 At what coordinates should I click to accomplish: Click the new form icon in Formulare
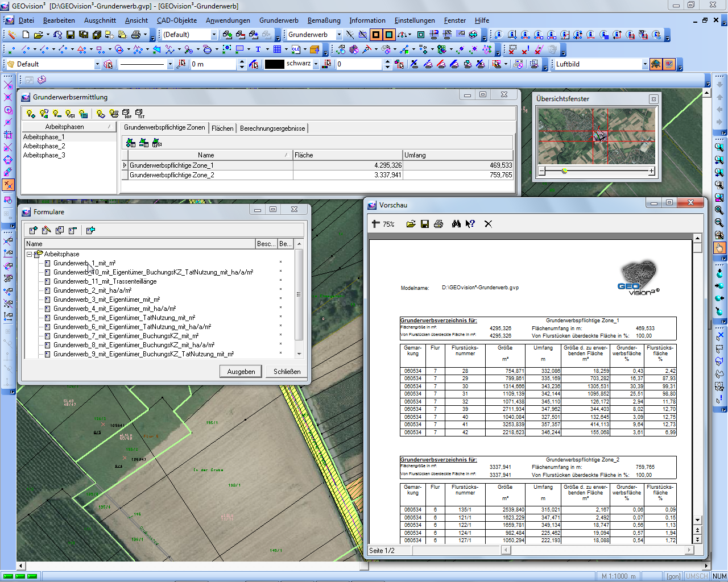coord(33,230)
